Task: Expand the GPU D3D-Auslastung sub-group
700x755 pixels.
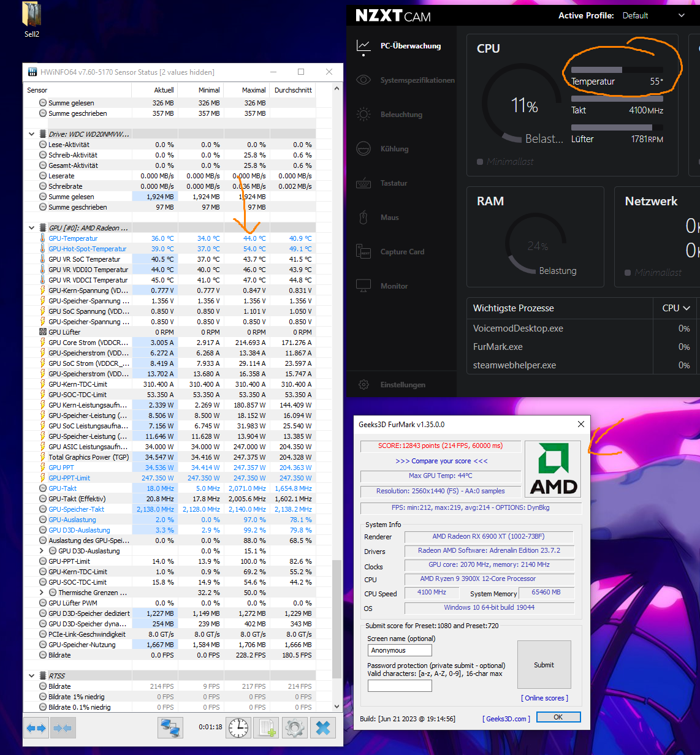Action: click(x=42, y=551)
